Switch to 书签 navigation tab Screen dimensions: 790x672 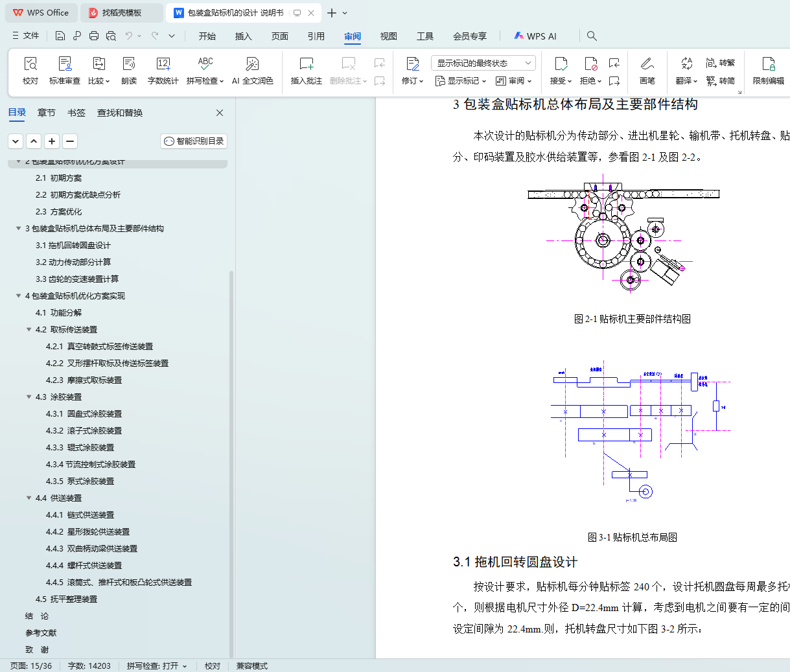pyautogui.click(x=76, y=113)
